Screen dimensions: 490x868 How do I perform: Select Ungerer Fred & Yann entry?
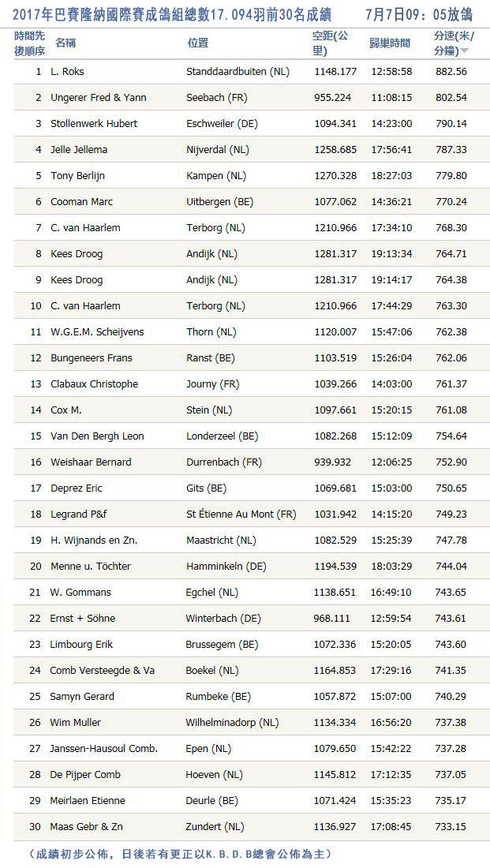point(98,97)
